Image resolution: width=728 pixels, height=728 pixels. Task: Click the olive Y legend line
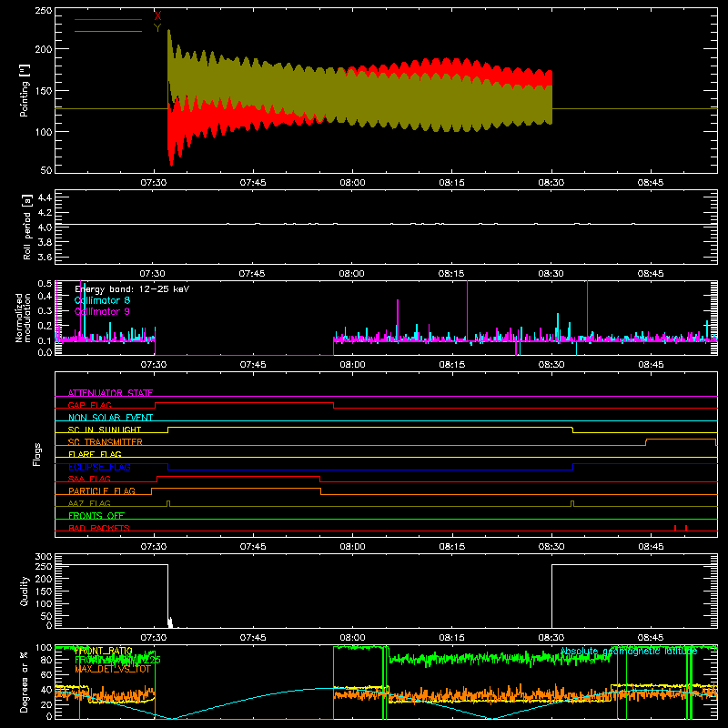click(108, 32)
